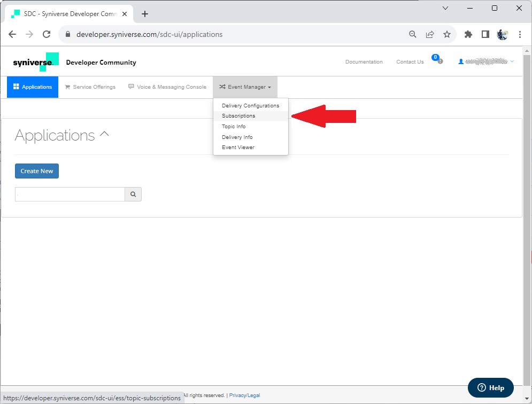Reload the page with refresh icon
This screenshot has width=532, height=404.
pyautogui.click(x=47, y=34)
